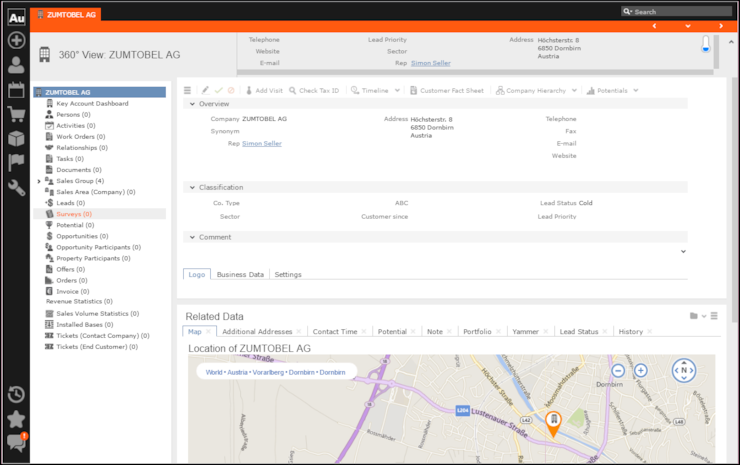Open the Lead Status tab
740x465 pixels.
tap(579, 331)
